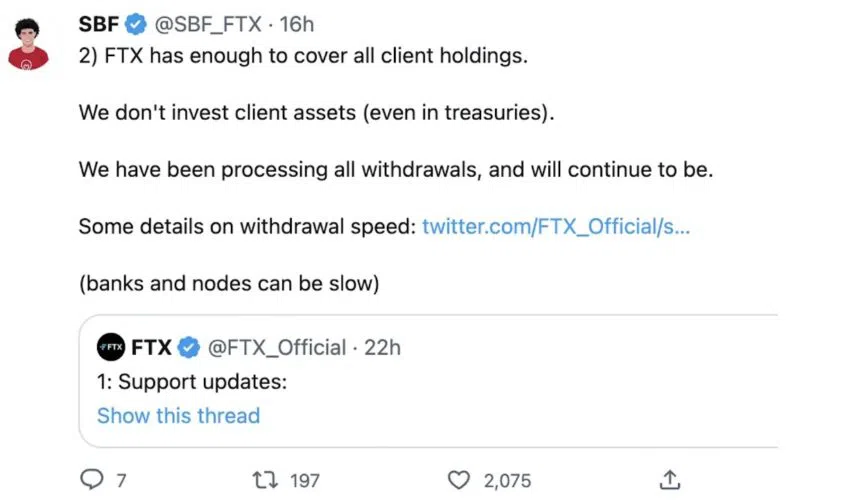The height and width of the screenshot is (503, 850).
Task: Open the @SBF_FTX handle
Action: (x=206, y=24)
